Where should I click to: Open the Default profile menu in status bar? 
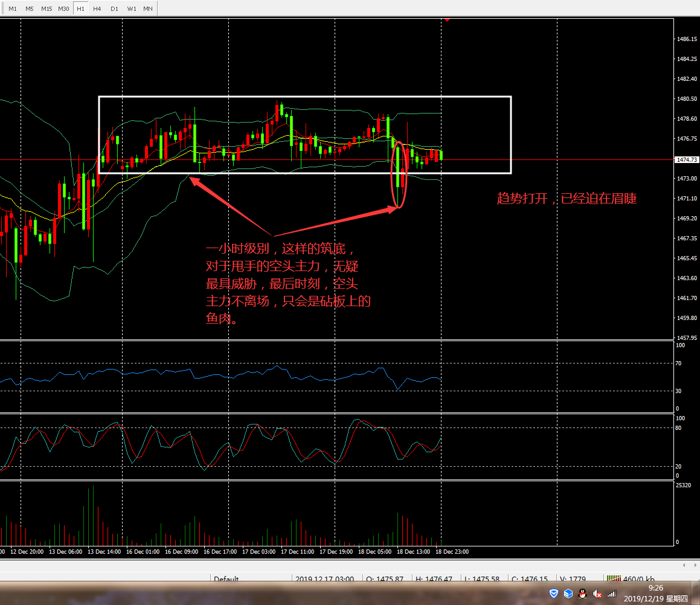tap(226, 579)
